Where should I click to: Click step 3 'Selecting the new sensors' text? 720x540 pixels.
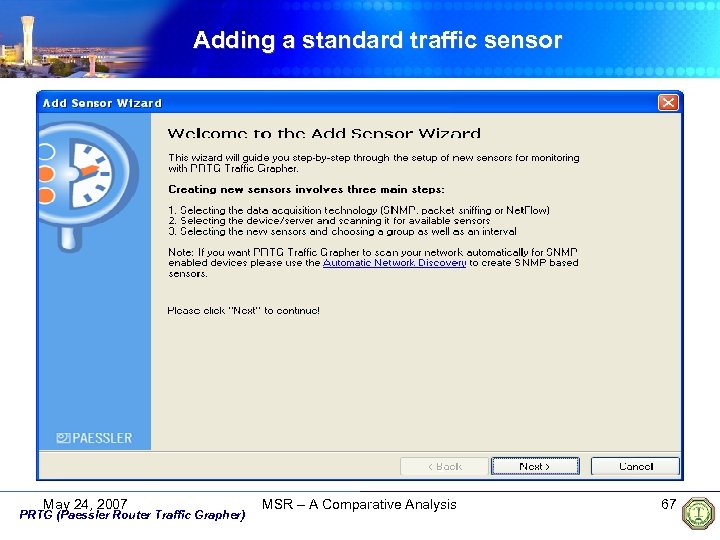342,231
